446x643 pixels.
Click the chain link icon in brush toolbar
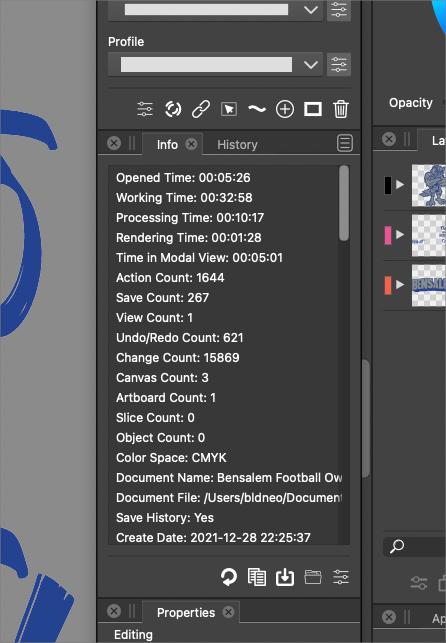[201, 109]
